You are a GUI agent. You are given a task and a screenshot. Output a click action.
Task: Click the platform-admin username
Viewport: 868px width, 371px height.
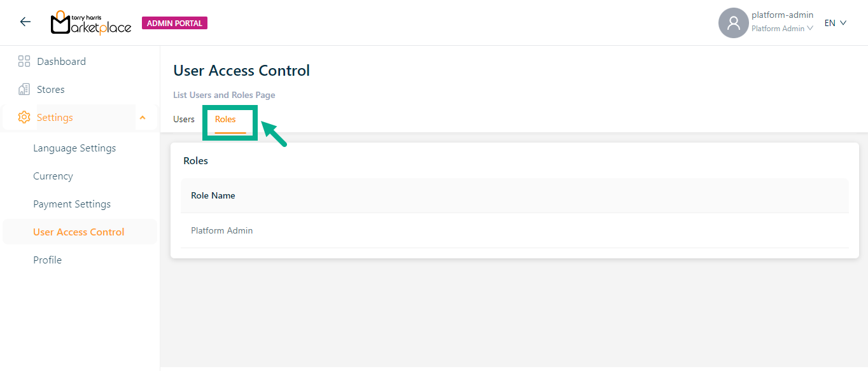[x=782, y=15]
